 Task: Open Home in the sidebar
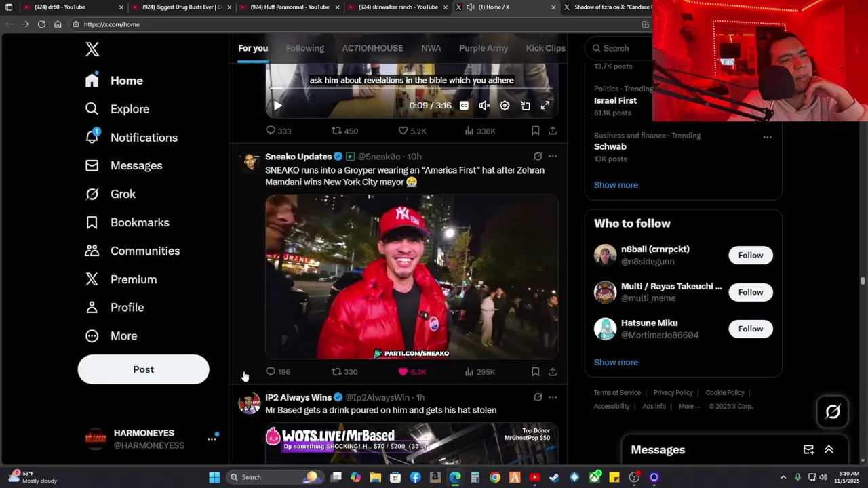click(114, 80)
